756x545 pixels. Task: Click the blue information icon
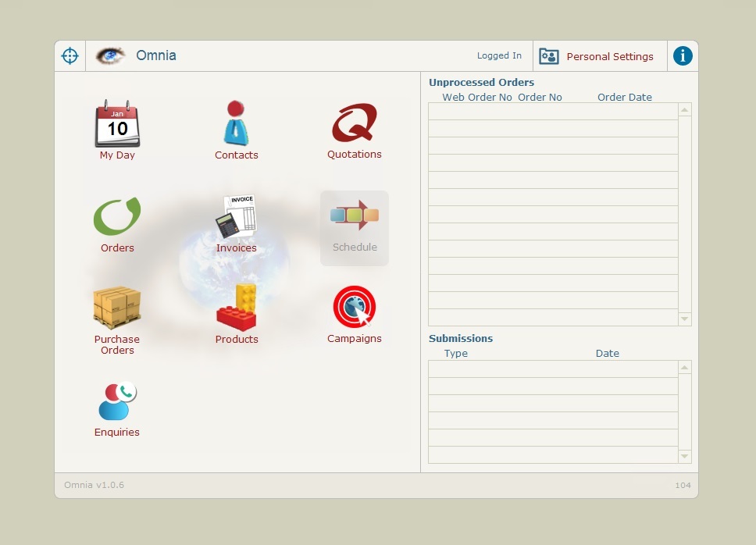click(683, 56)
